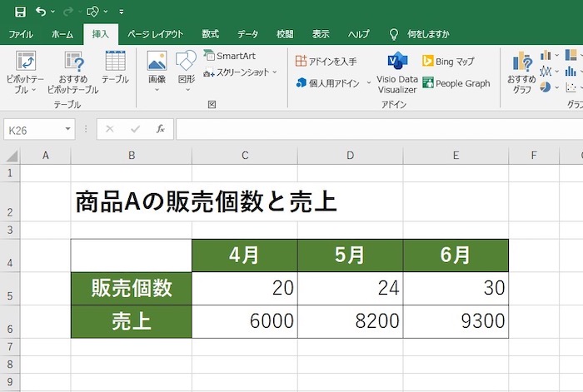Select the cell containing 24

351,289
